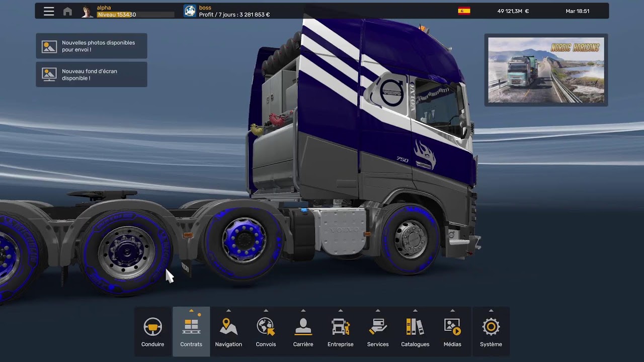Expand the Navigation menu arrow

click(228, 310)
